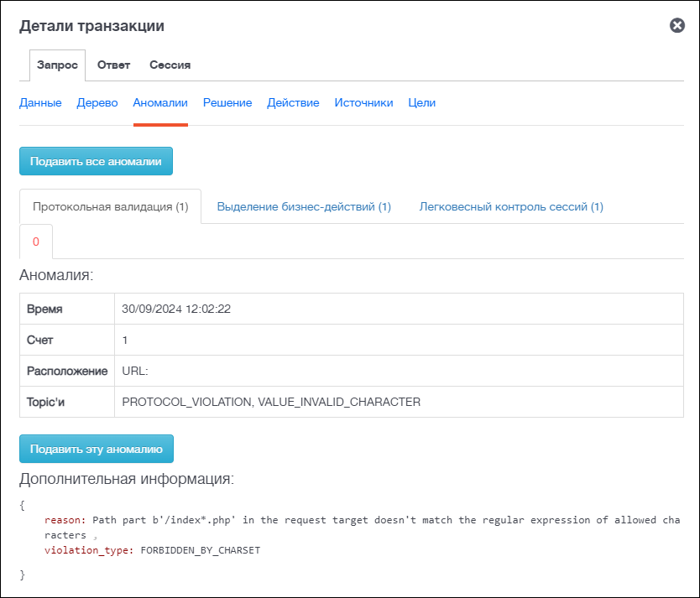Show the Источники sub-tab
Image resolution: width=700 pixels, height=598 pixels.
coord(363,102)
